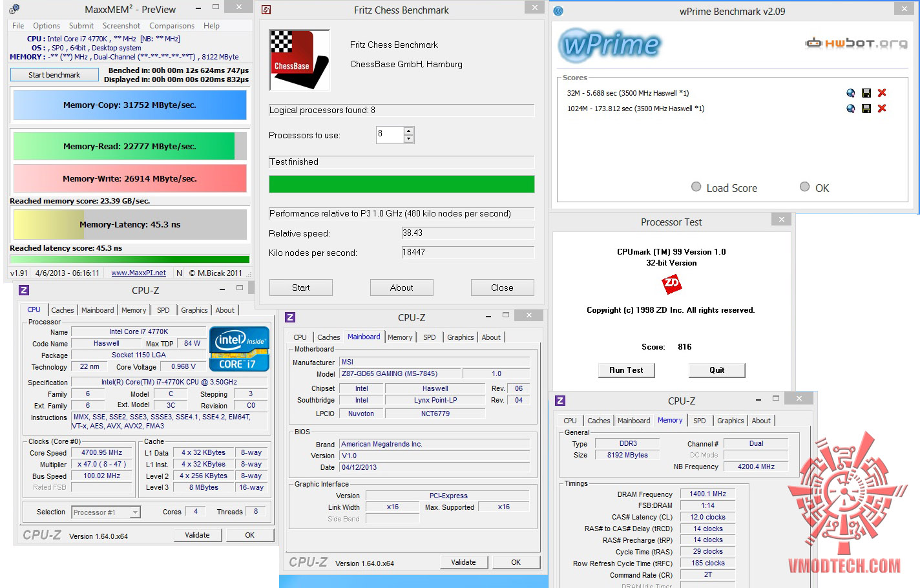Click the Z87-GD65 GAMING model field

tap(400, 373)
